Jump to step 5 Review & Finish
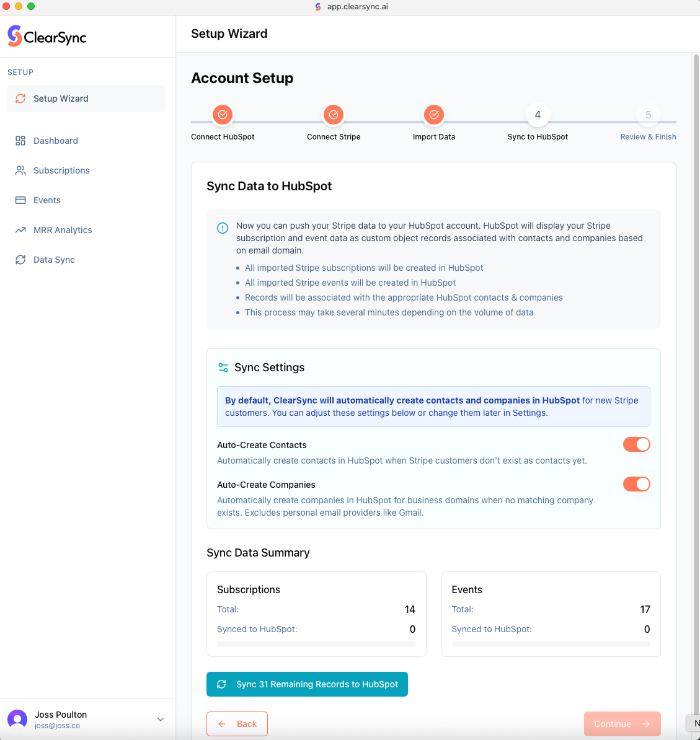Viewport: 700px width, 740px height. coord(648,115)
